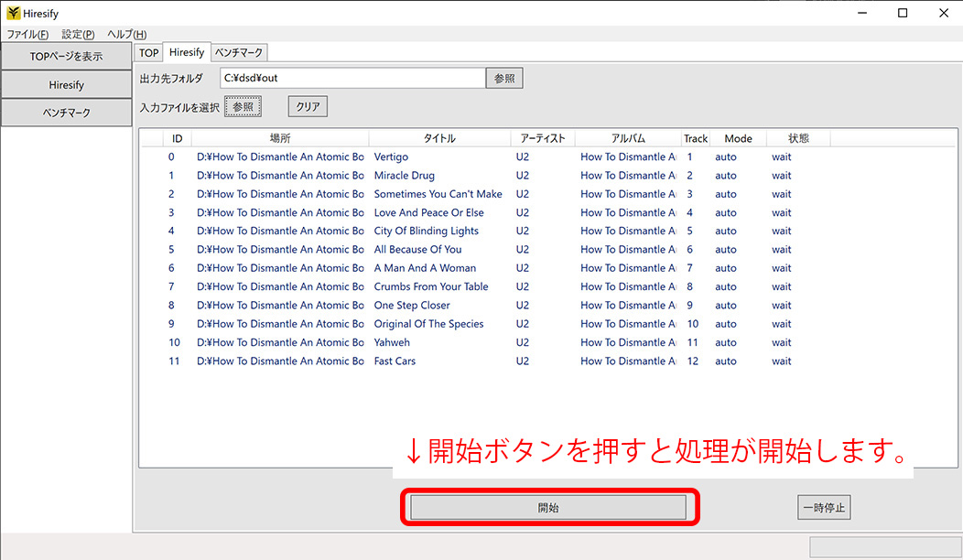
Task: Sort list by タイトル column header
Action: (439, 139)
